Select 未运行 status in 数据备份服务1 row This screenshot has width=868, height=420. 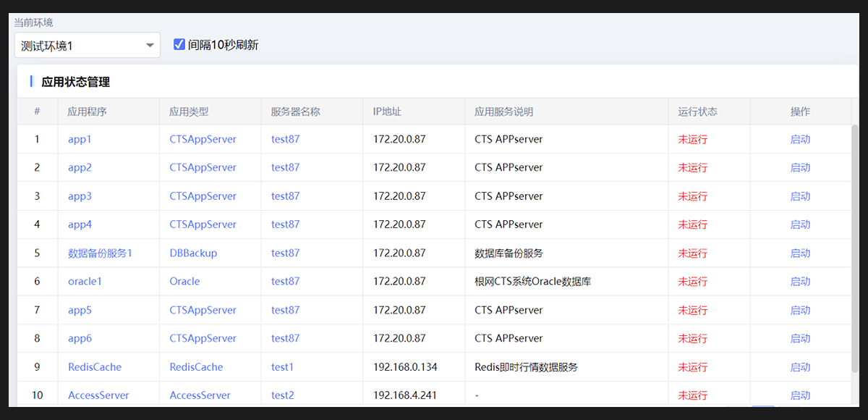(x=692, y=253)
